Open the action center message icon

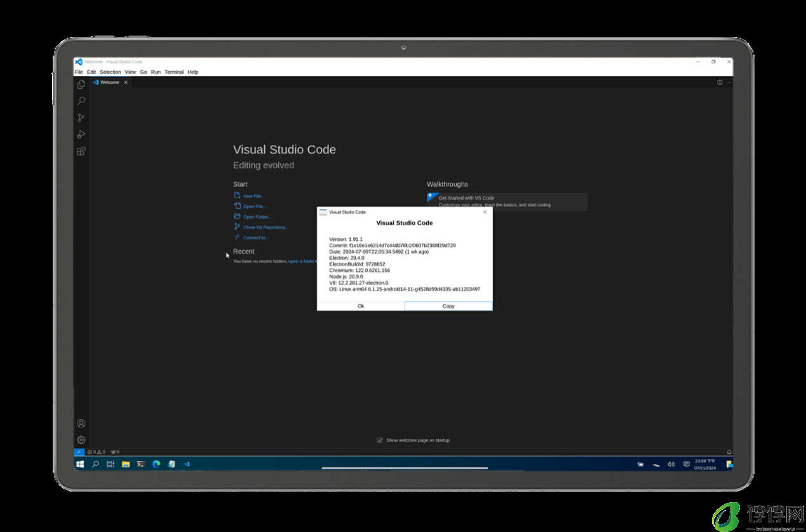coord(687,465)
